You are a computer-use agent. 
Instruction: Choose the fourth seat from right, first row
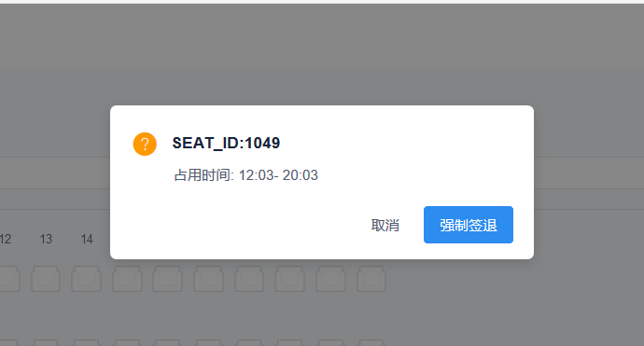pyautogui.click(x=249, y=279)
